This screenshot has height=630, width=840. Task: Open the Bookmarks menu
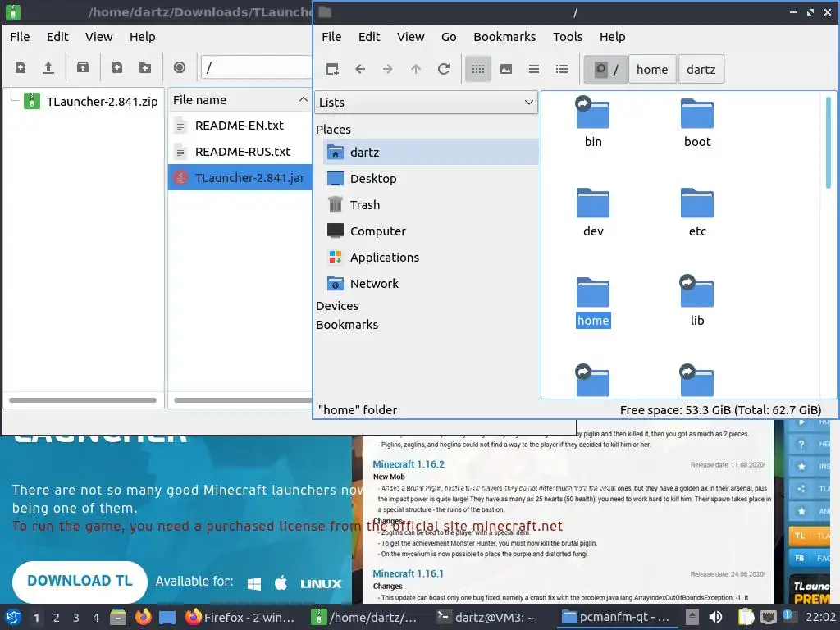point(504,36)
